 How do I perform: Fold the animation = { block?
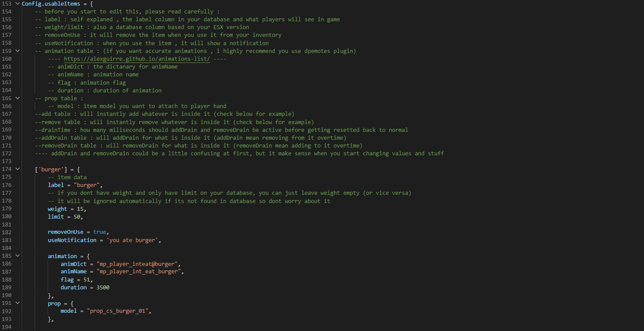point(17,256)
